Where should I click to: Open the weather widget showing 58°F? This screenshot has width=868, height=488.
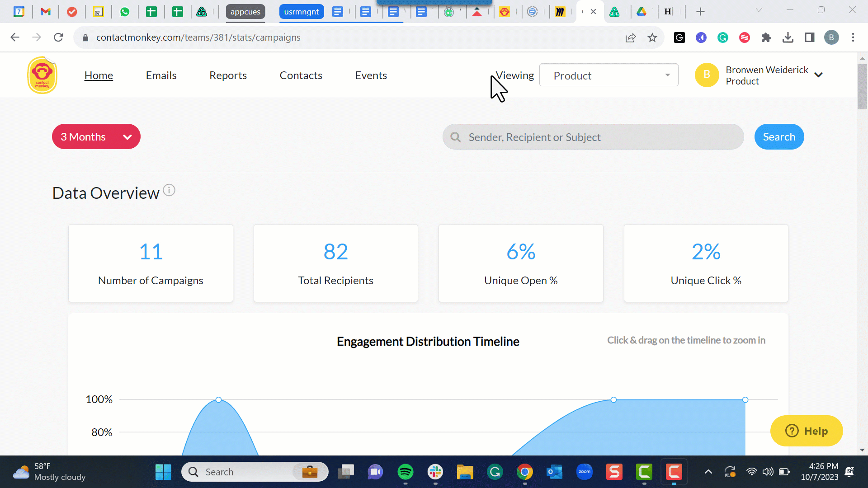point(49,472)
